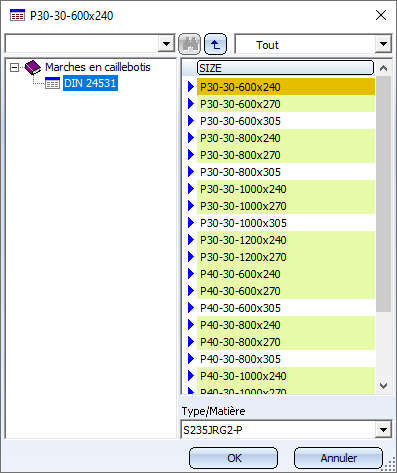Click the blue arrow beside P30-30-800x305
Image resolution: width=397 pixels, height=473 pixels.
click(191, 172)
